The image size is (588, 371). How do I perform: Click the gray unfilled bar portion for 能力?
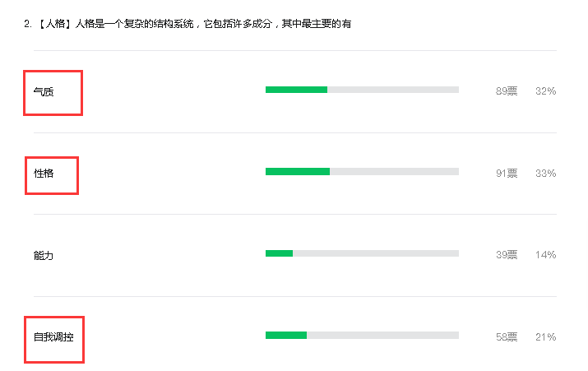[x=376, y=253]
